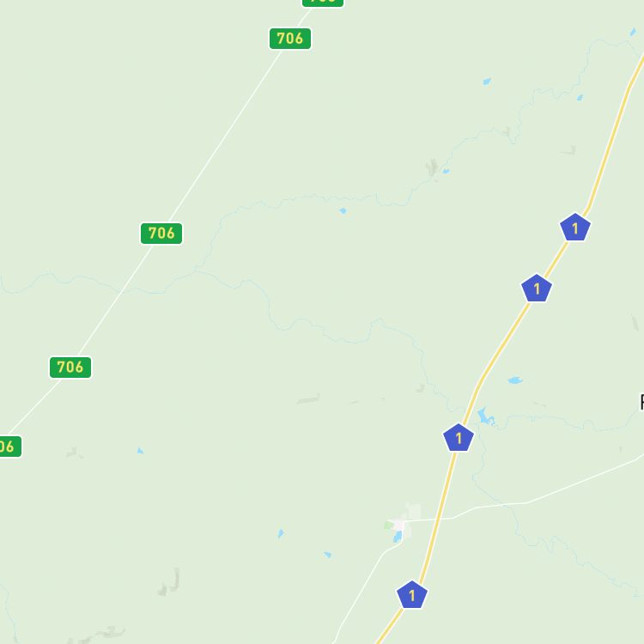Select the pond in the top right corner
This screenshot has width=644, height=644.
coord(633,32)
